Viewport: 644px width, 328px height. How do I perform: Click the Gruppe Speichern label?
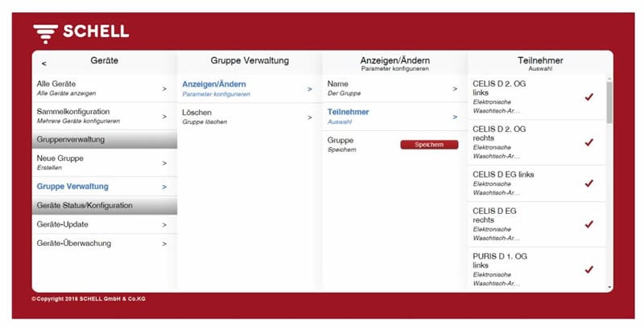pyautogui.click(x=341, y=145)
